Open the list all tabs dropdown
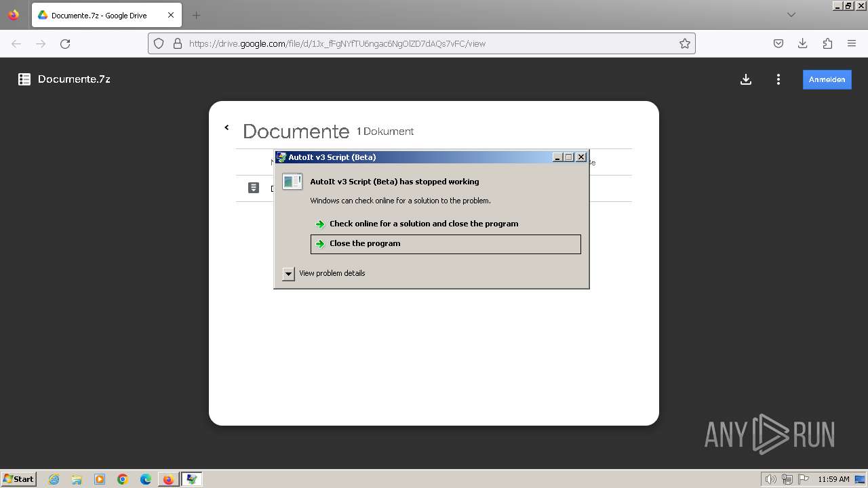This screenshot has width=868, height=488. (791, 15)
